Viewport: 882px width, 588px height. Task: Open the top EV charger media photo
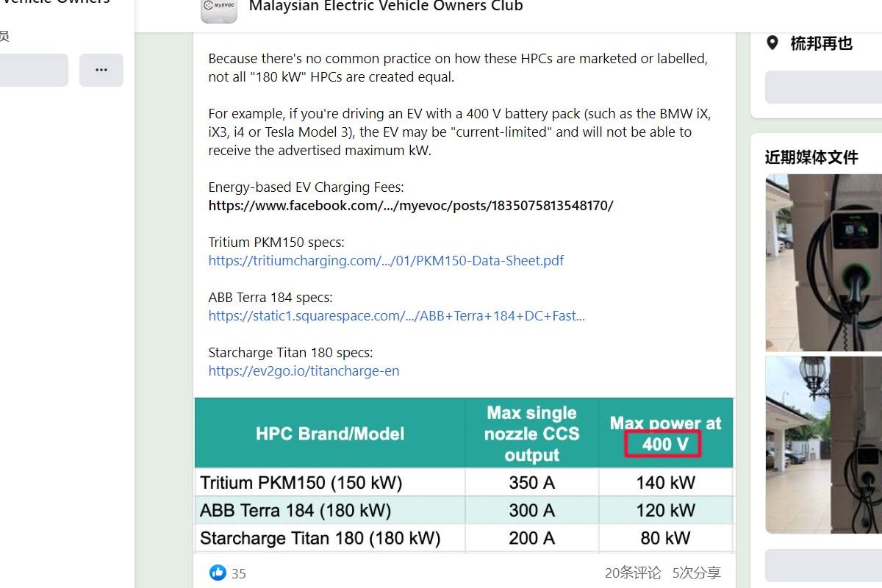[823, 262]
